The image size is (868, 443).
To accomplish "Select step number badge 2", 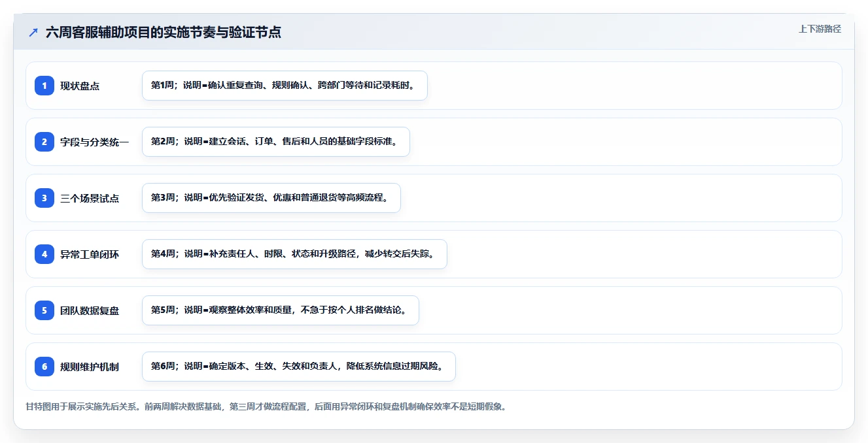I will coord(44,142).
